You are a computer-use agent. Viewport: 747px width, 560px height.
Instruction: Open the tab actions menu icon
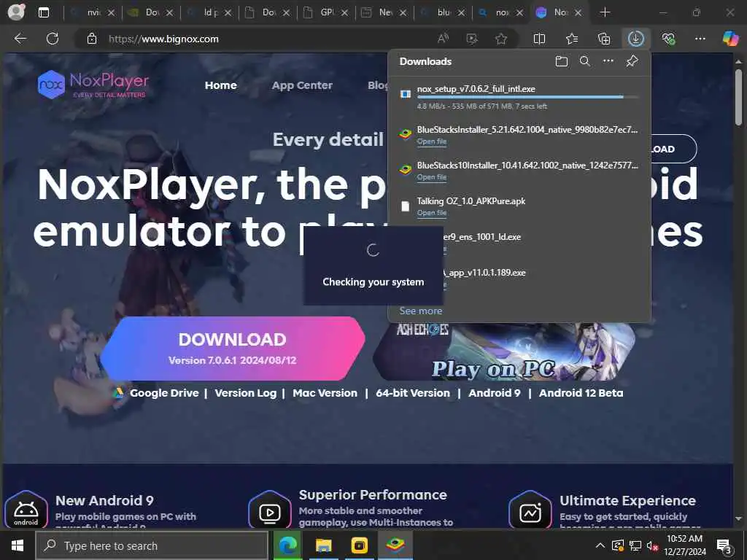click(x=44, y=12)
